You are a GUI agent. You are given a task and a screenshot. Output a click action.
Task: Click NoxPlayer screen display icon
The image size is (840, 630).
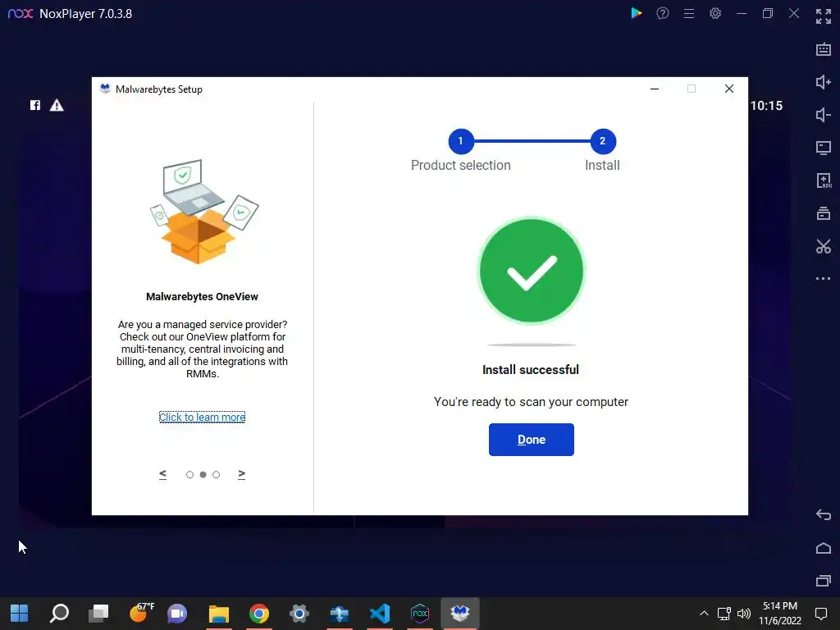click(x=824, y=148)
